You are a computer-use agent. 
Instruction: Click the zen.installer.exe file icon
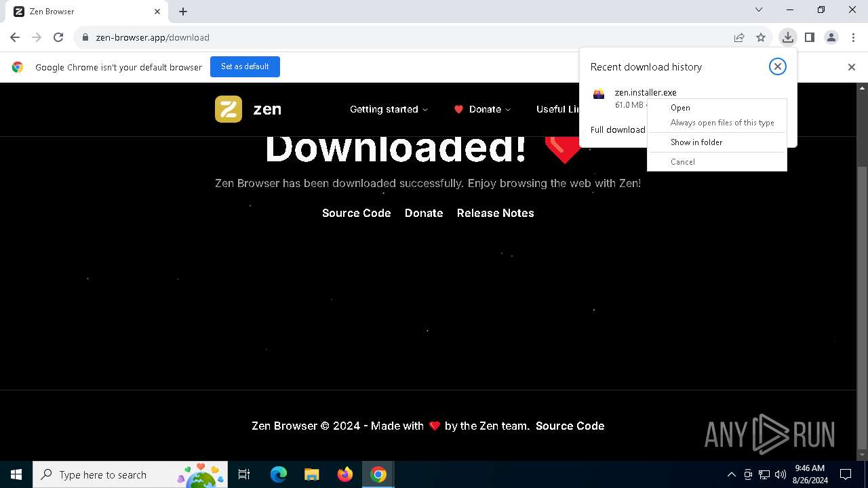point(599,95)
